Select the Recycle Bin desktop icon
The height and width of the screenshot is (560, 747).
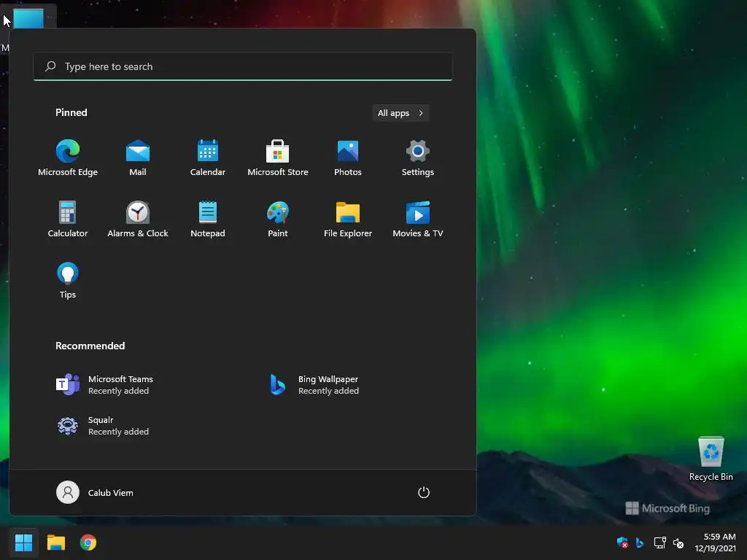[711, 459]
